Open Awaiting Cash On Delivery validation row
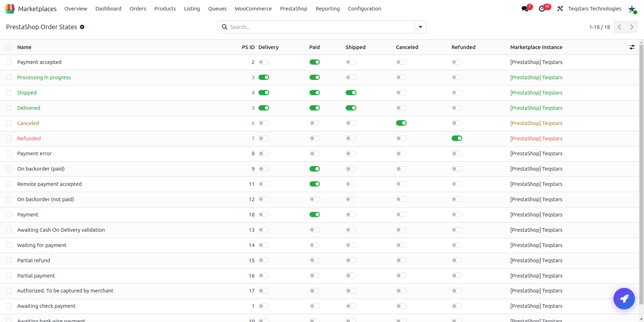Image resolution: width=644 pixels, height=322 pixels. [61, 230]
